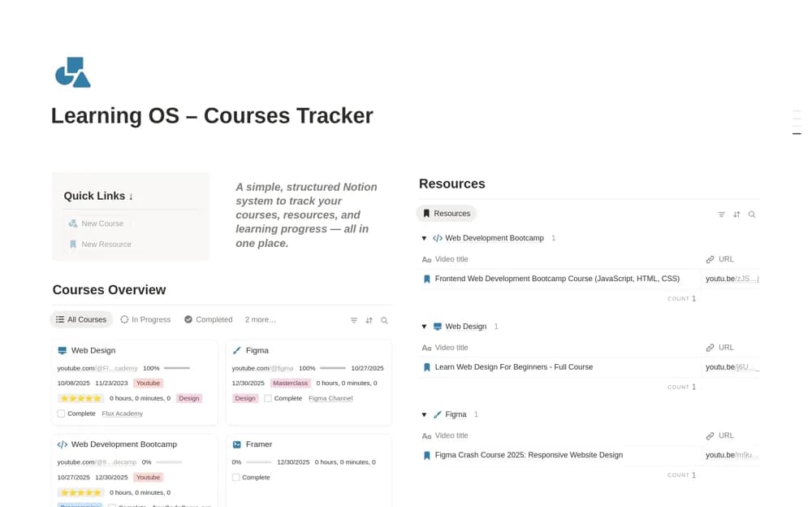Screen dimensions: 812x507
Task: Click bookmark icon of Figma Crash Course row
Action: click(x=427, y=455)
